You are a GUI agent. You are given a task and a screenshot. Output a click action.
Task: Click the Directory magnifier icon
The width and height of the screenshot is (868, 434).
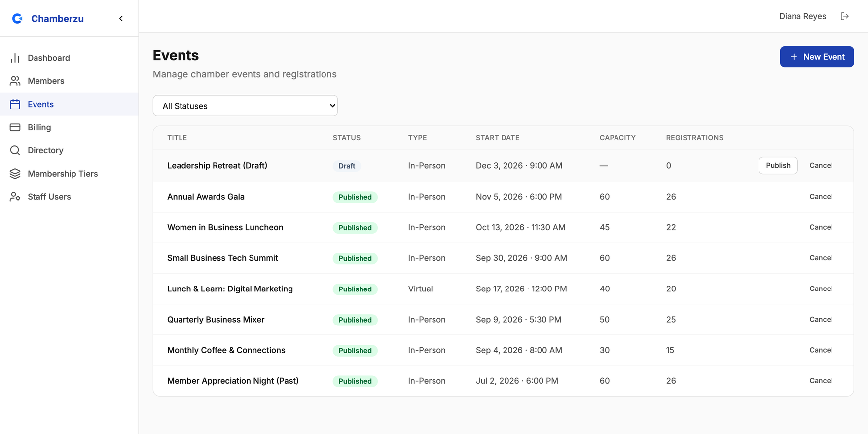pos(15,150)
